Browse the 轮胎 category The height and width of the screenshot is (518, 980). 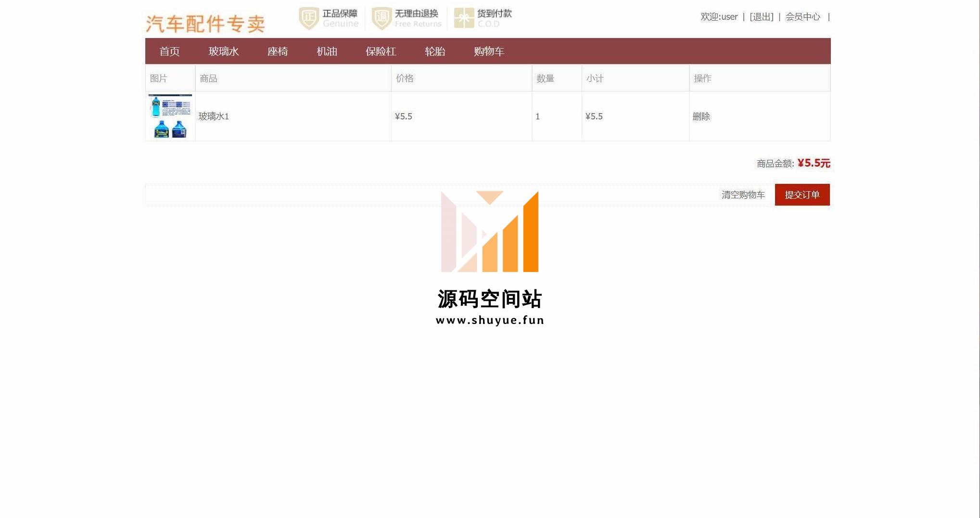point(435,52)
